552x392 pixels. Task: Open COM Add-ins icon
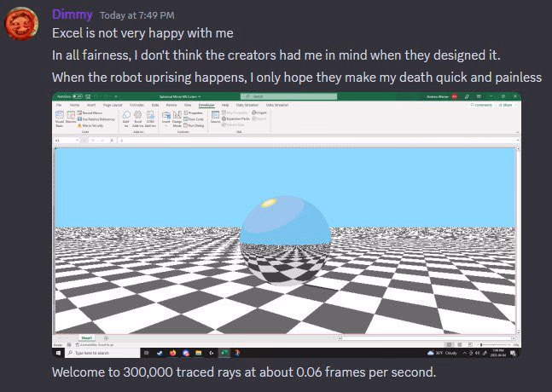pyautogui.click(x=150, y=118)
